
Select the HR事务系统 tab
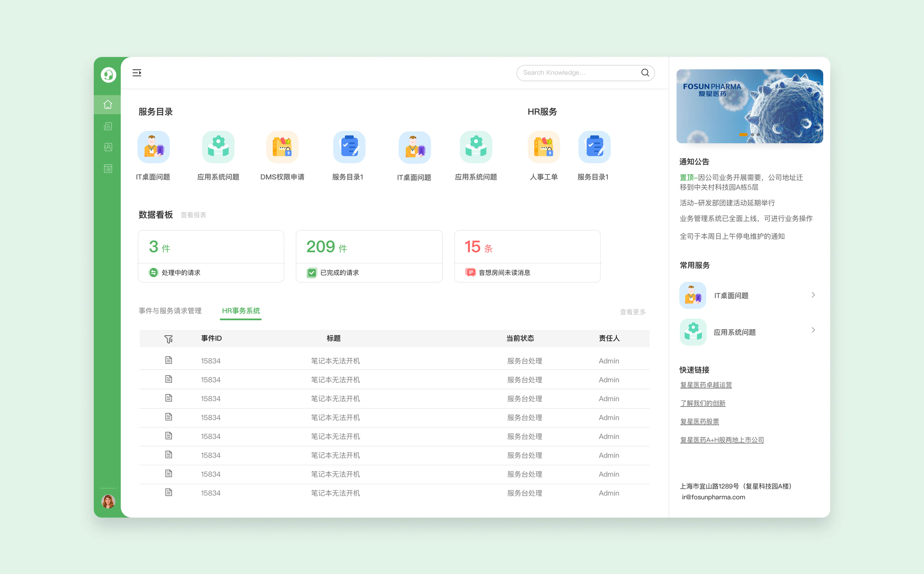241,311
